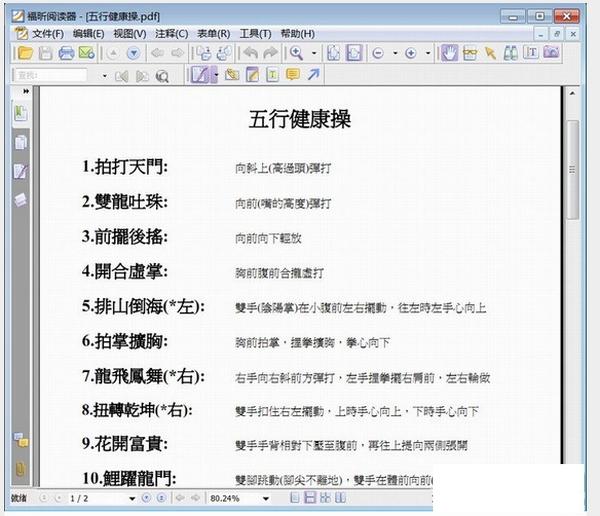This screenshot has height=516, width=600.
Task: Open zoom out level dropdown
Action: [395, 53]
